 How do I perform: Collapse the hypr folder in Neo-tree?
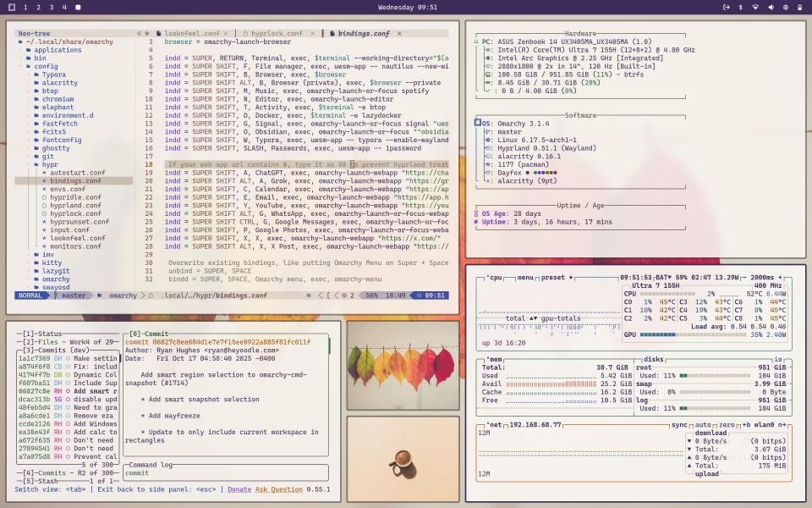(x=50, y=165)
